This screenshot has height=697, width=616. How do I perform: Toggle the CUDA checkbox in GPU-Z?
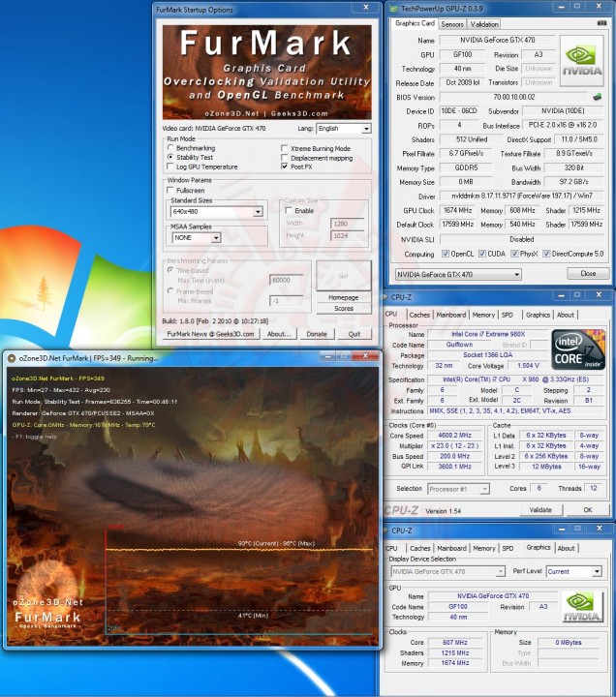coord(482,254)
